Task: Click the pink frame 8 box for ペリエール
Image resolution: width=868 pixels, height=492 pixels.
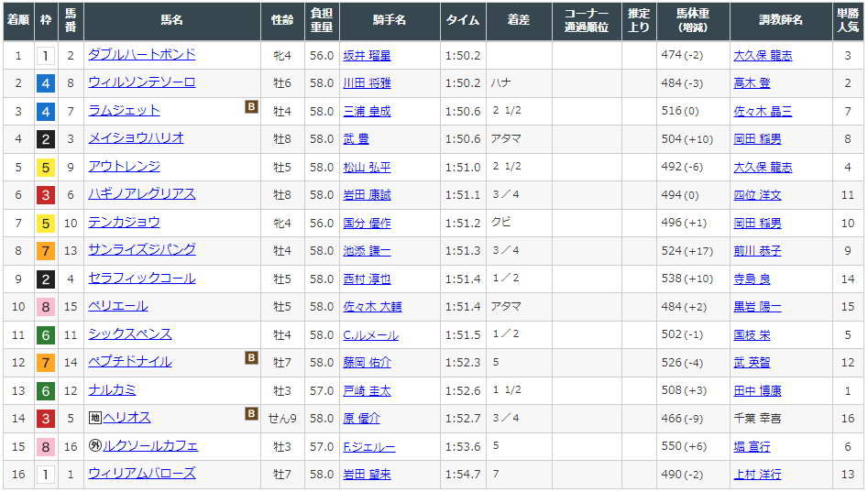Action: (46, 307)
